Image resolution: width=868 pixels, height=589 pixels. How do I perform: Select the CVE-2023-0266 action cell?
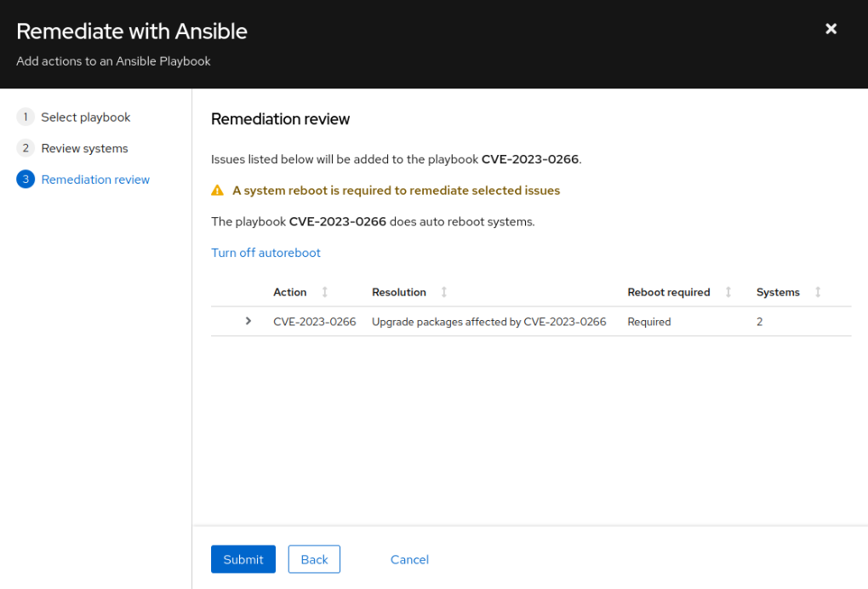314,322
